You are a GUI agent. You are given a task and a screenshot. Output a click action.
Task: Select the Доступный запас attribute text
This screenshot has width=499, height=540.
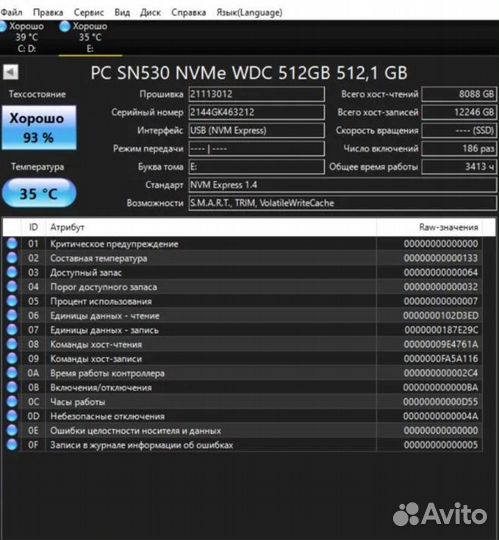coord(86,273)
